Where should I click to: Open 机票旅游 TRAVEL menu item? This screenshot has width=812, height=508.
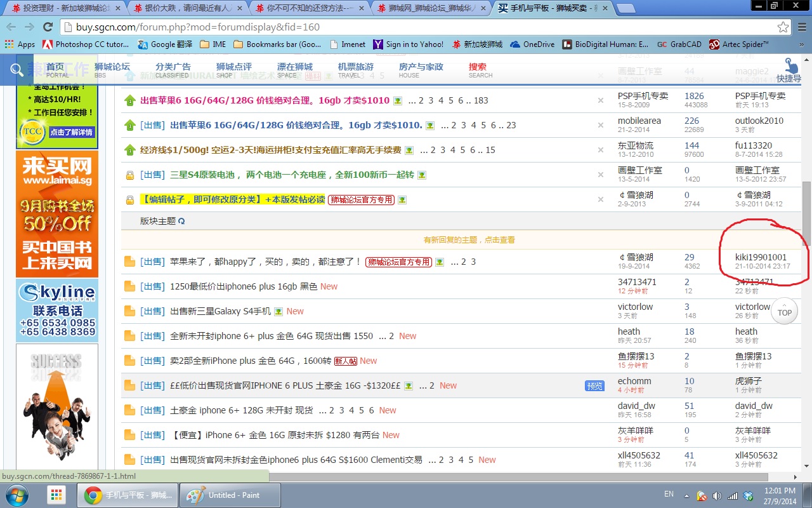coord(355,70)
